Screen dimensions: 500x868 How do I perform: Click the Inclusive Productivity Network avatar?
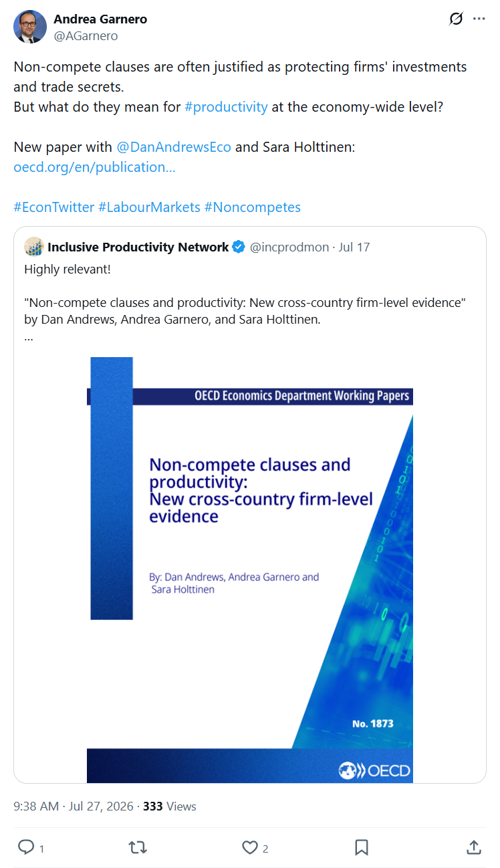point(34,247)
